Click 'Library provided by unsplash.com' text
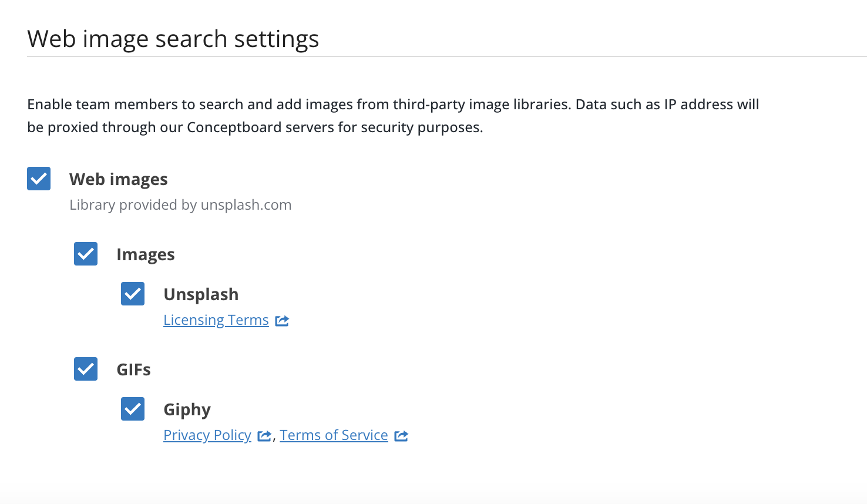The height and width of the screenshot is (504, 867). 180,205
